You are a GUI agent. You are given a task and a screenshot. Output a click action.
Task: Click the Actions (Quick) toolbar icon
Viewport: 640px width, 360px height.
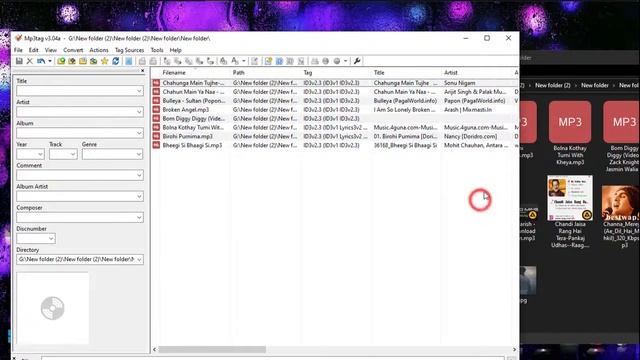[x=235, y=61]
